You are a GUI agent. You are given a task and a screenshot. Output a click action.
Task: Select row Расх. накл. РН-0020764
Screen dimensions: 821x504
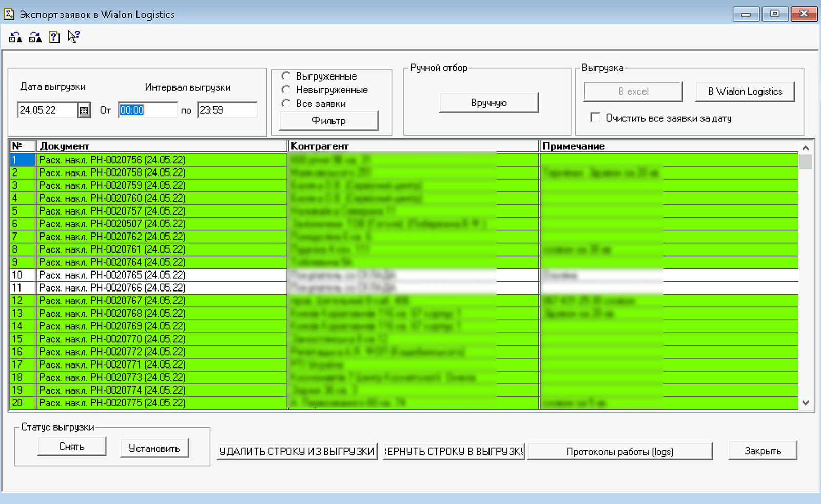[x=404, y=262]
